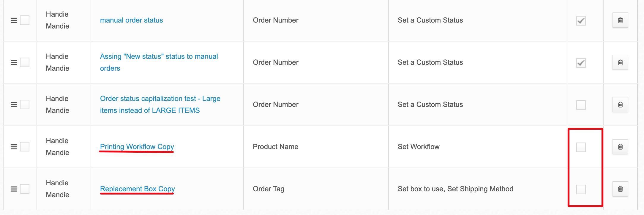The image size is (644, 215).
Task: Open the Replacement Box Copy rule
Action: click(138, 189)
